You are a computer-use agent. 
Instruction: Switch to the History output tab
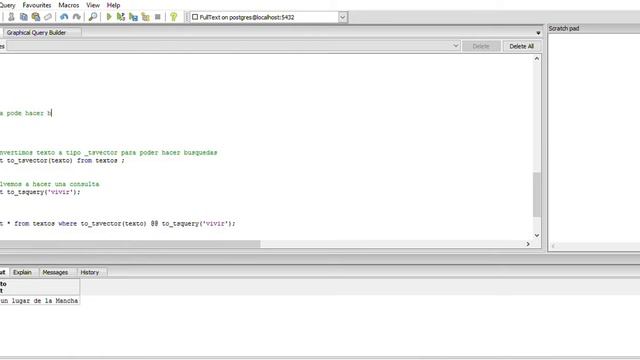pos(89,272)
